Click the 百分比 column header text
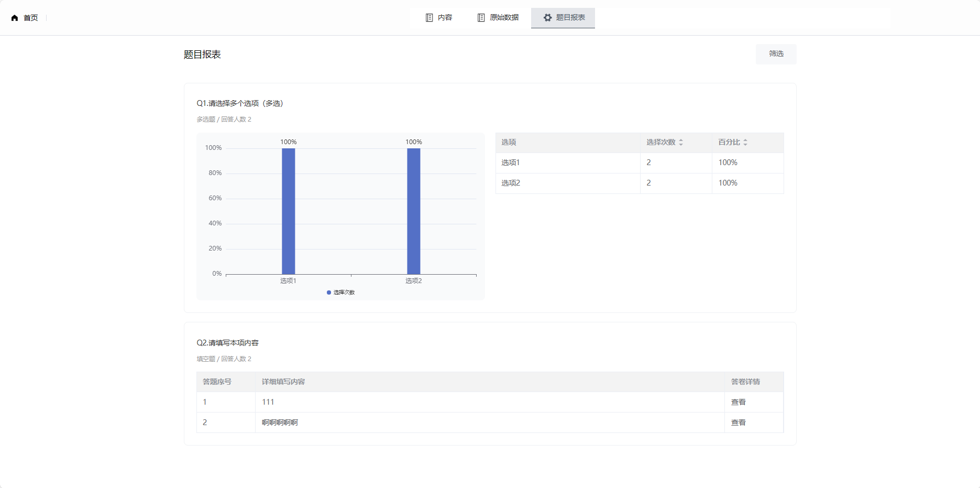The height and width of the screenshot is (488, 980). pos(729,143)
